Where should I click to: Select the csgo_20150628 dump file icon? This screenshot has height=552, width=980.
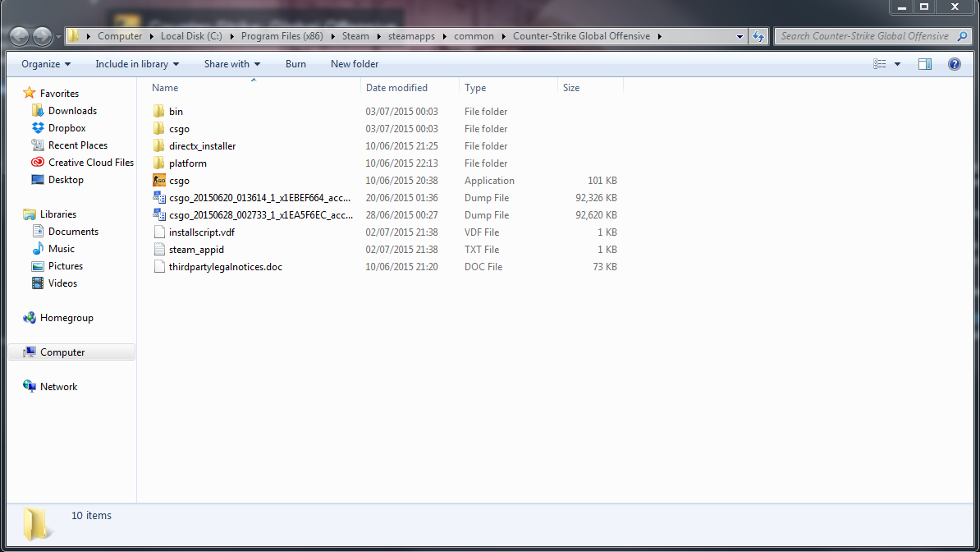pos(158,214)
